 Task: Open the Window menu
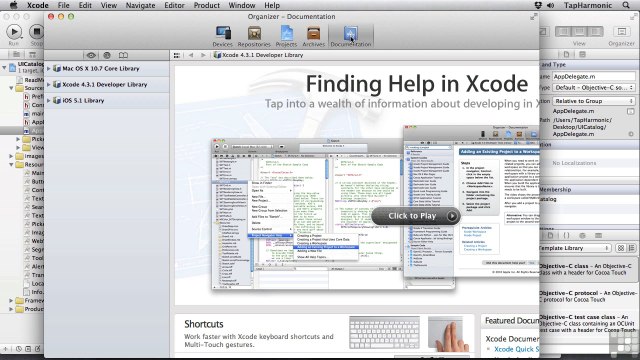coord(242,5)
